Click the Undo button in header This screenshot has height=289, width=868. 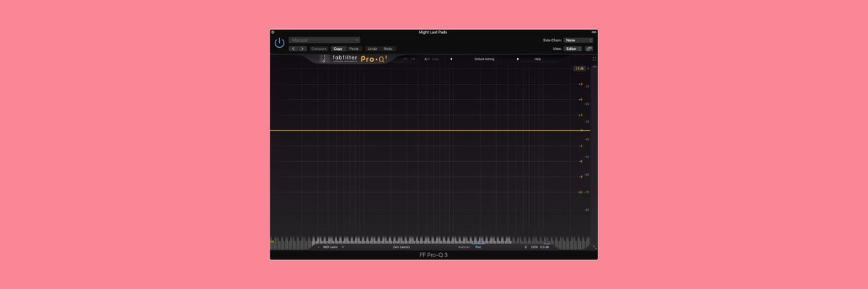(x=373, y=48)
